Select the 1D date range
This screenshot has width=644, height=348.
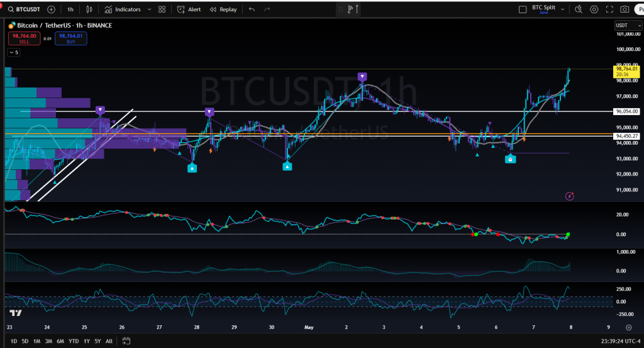[14, 341]
